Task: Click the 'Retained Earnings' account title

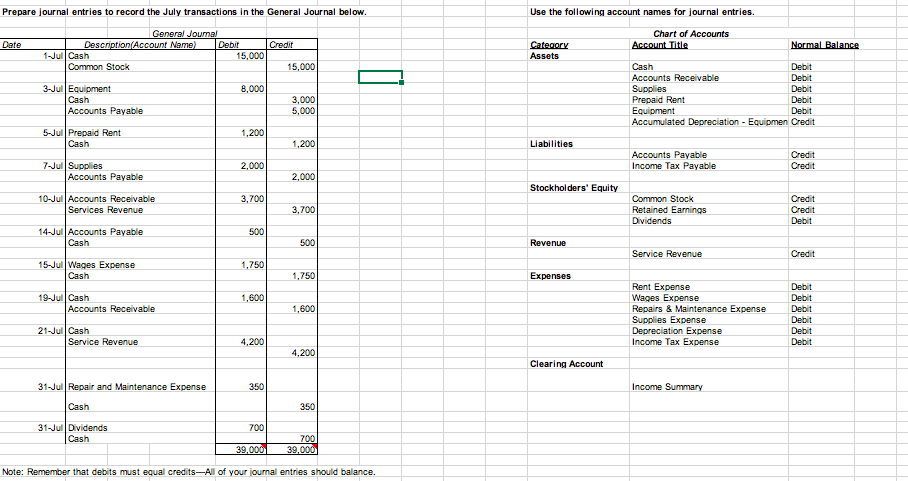Action: [669, 210]
